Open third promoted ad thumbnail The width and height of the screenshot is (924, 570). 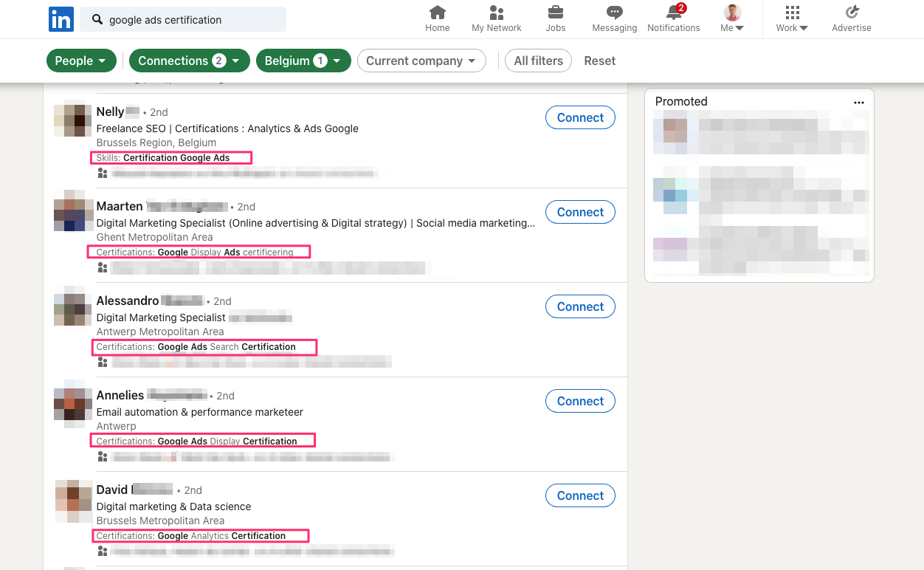670,250
